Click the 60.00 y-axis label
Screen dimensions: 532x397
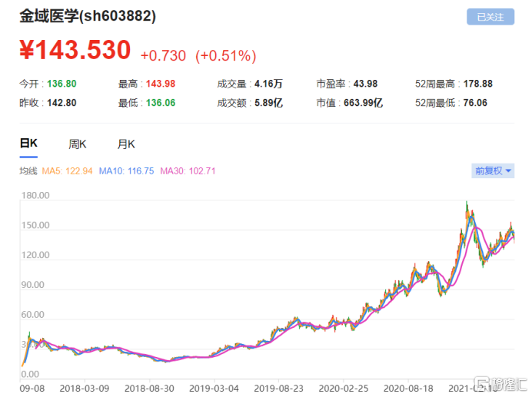tap(33, 315)
